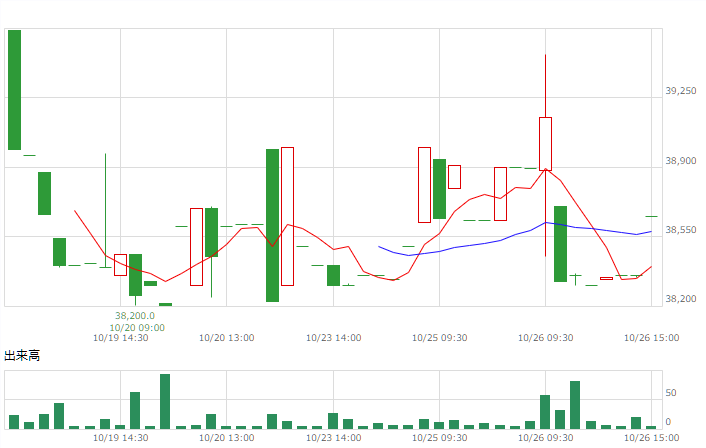Click 10/20 13:00 label under volume chart
The image size is (706, 448).
[x=226, y=438]
